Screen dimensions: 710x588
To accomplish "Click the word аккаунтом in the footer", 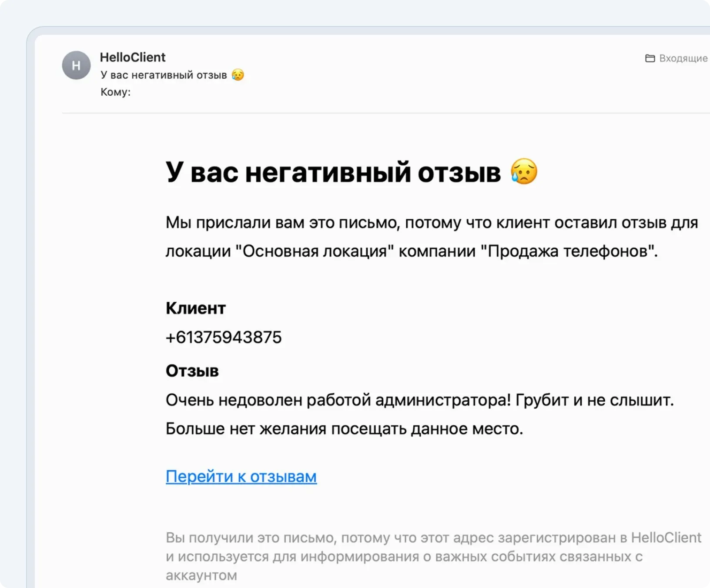I will [201, 575].
